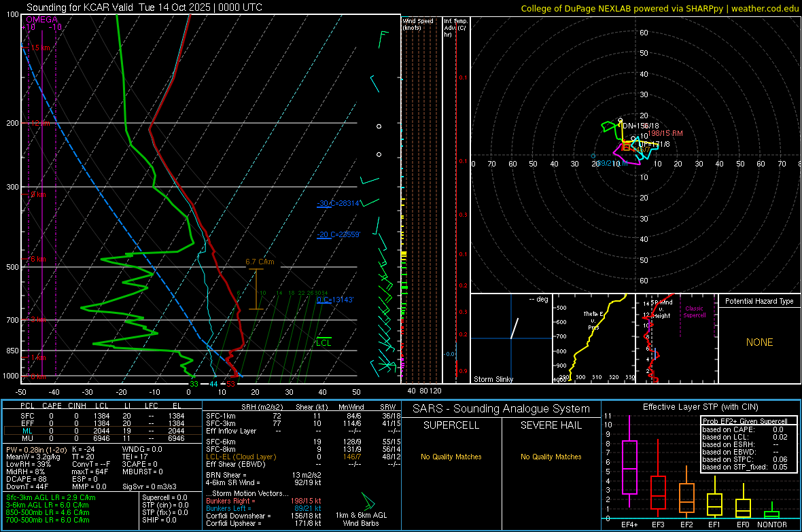Viewport: 802px width, 532px height.
Task: Click the 'Corfidi Downshear = 156/18 kt' line
Action: point(264,516)
